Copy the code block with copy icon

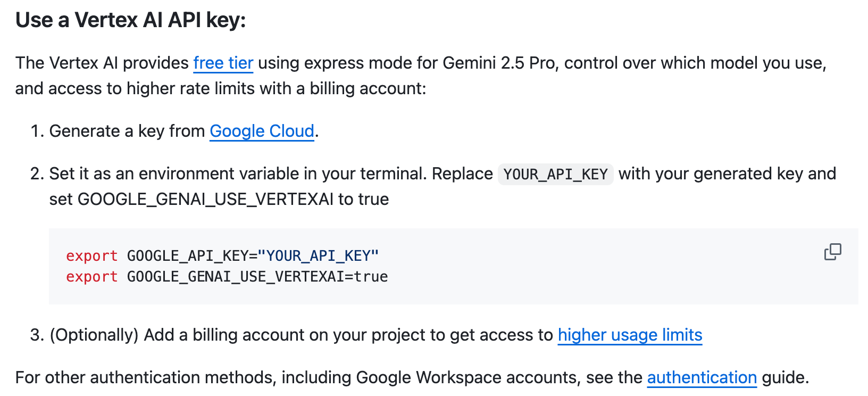click(x=832, y=252)
